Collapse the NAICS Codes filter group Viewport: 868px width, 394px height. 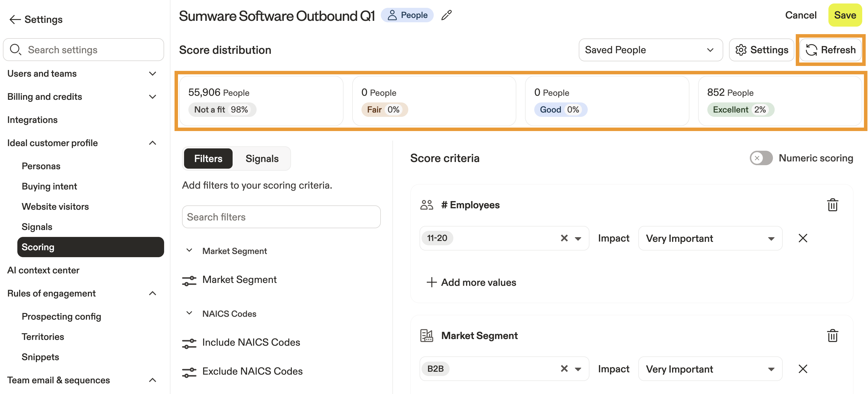click(189, 313)
